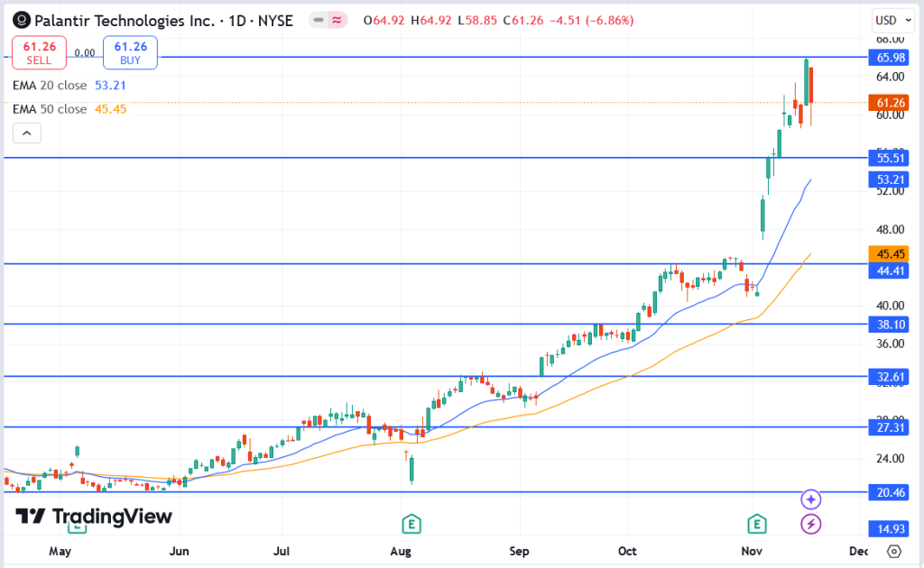Click the purple lightning bolt icon
This screenshot has width=924, height=568.
click(811, 524)
